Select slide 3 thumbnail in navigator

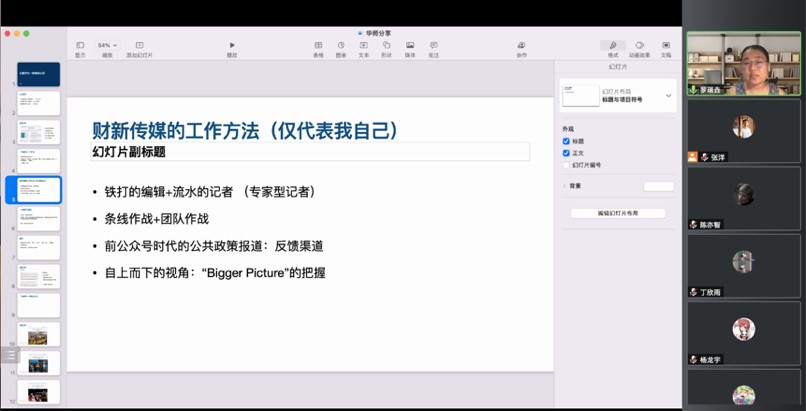click(39, 133)
